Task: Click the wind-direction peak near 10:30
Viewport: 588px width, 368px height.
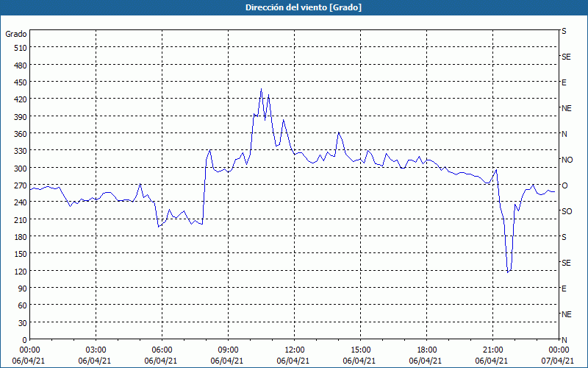Action: (x=262, y=89)
